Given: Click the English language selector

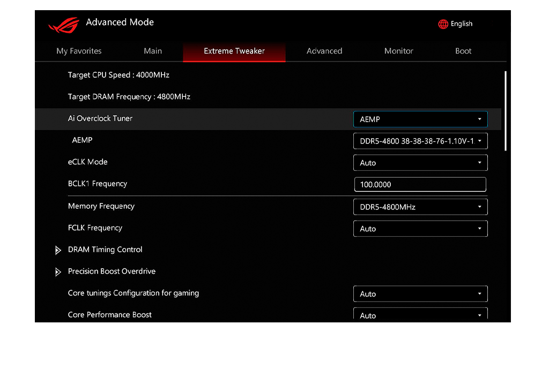Looking at the screenshot, I should point(461,24).
